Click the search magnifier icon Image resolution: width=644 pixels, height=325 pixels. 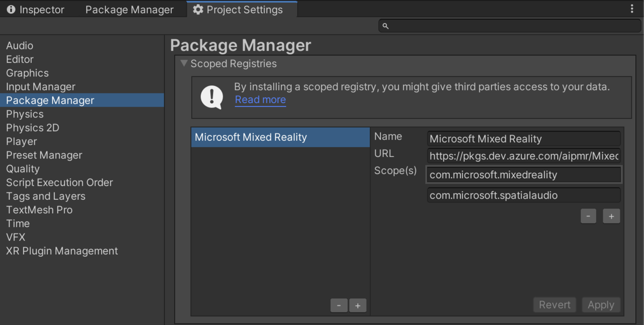click(385, 26)
